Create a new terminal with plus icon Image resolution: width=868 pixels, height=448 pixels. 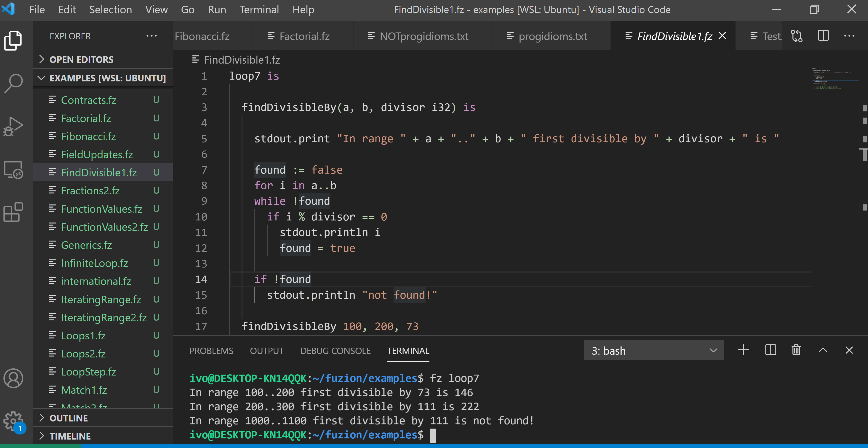click(x=743, y=350)
